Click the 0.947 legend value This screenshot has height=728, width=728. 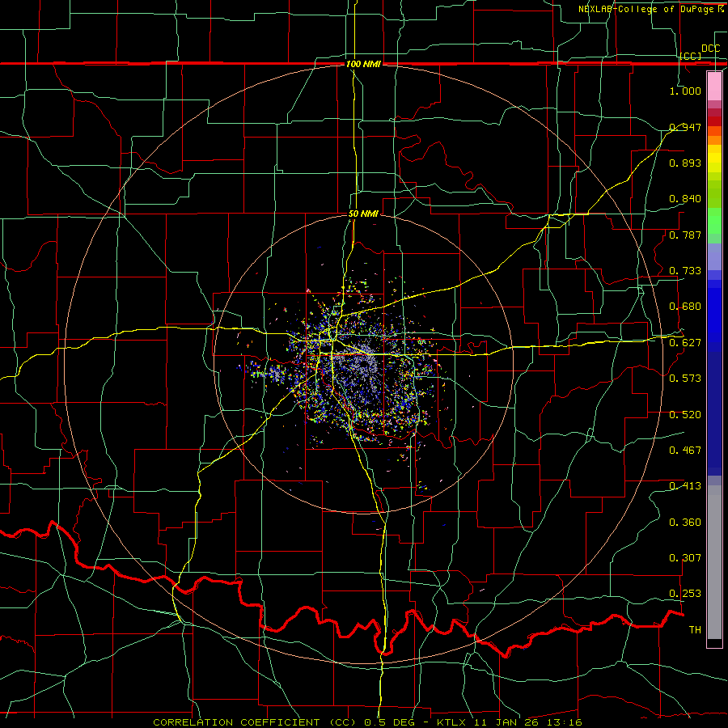click(685, 127)
